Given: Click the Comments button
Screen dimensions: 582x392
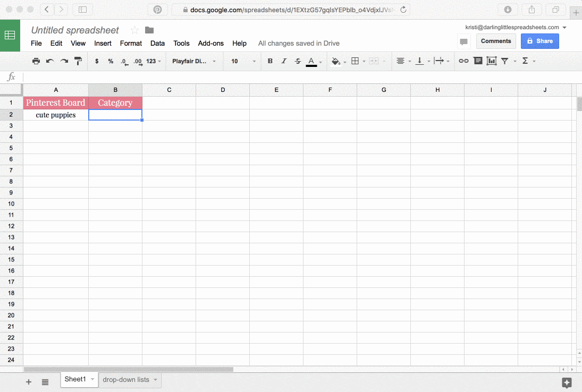Looking at the screenshot, I should [496, 41].
